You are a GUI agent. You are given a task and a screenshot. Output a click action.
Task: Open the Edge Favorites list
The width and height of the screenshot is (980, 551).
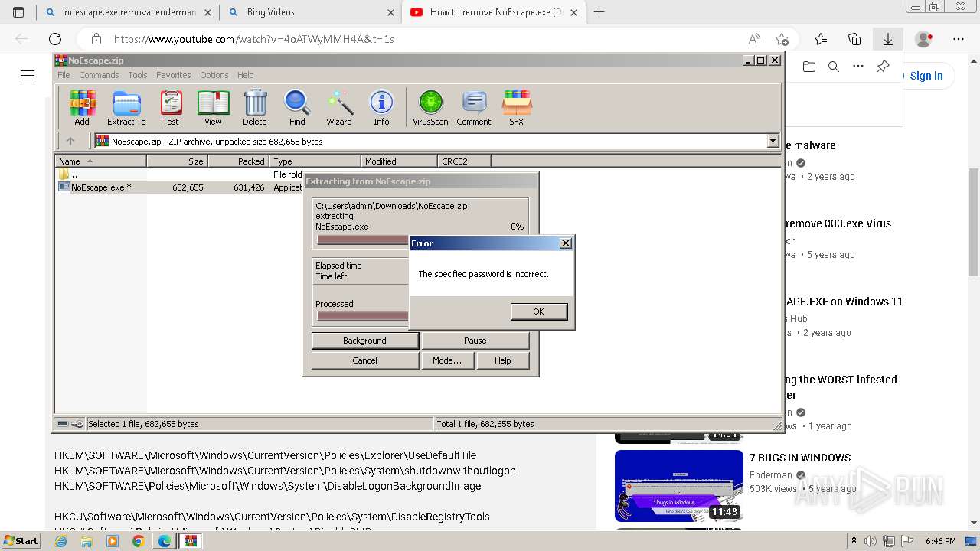821,39
